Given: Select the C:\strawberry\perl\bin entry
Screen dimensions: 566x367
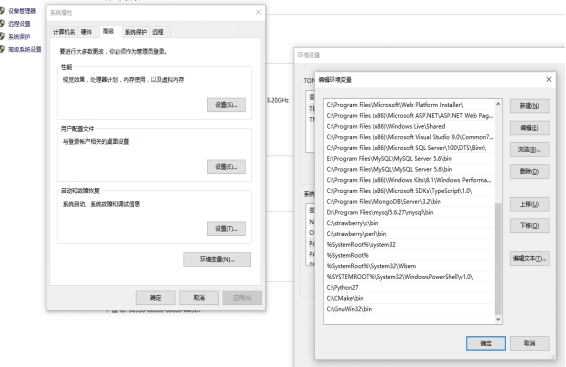Looking at the screenshot, I should 409,233.
